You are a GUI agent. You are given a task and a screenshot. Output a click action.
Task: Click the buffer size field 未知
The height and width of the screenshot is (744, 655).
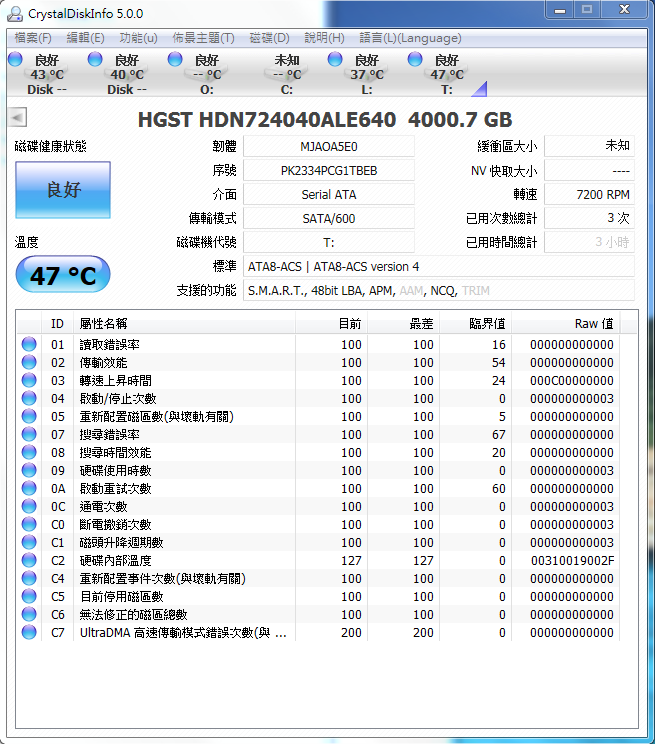pyautogui.click(x=589, y=147)
